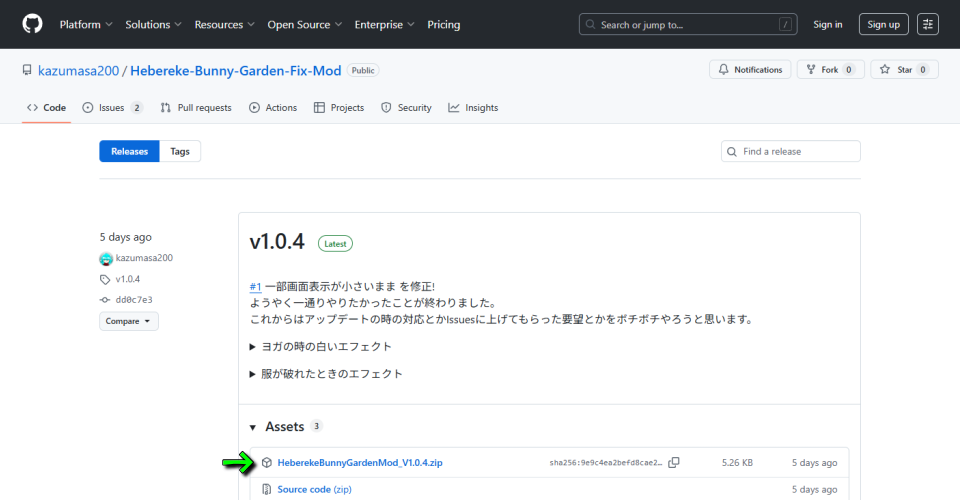Open the accessibility settings icon in header
This screenshot has width=960, height=500.
tap(928, 24)
